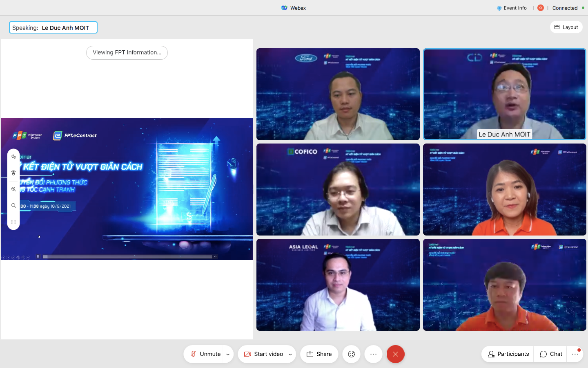Open the Chat panel
The image size is (588, 368).
click(551, 354)
